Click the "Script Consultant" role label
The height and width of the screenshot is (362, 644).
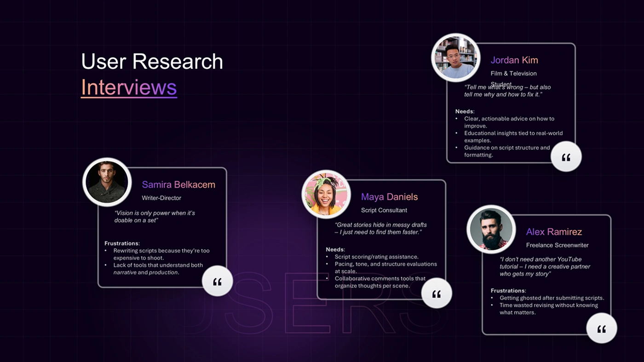click(384, 210)
